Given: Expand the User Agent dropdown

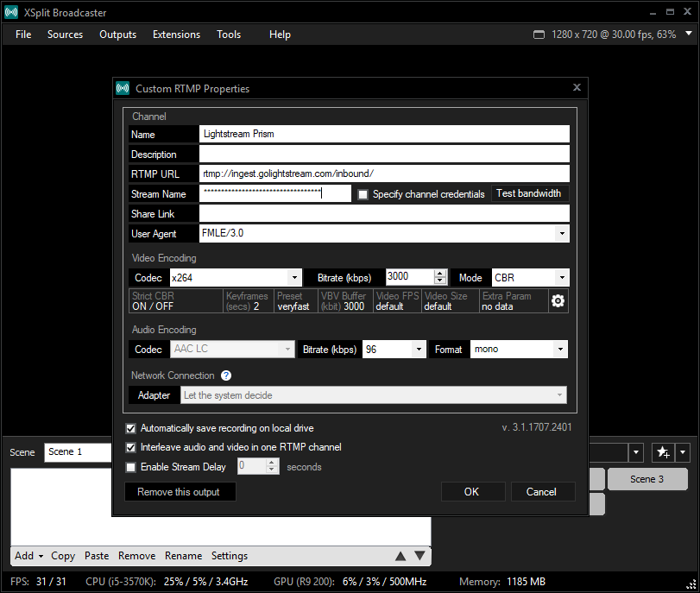Looking at the screenshot, I should click(x=562, y=234).
